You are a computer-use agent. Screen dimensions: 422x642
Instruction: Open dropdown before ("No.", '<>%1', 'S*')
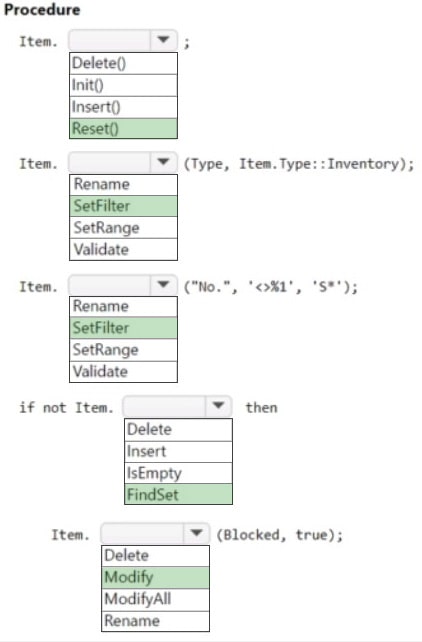[x=164, y=285]
